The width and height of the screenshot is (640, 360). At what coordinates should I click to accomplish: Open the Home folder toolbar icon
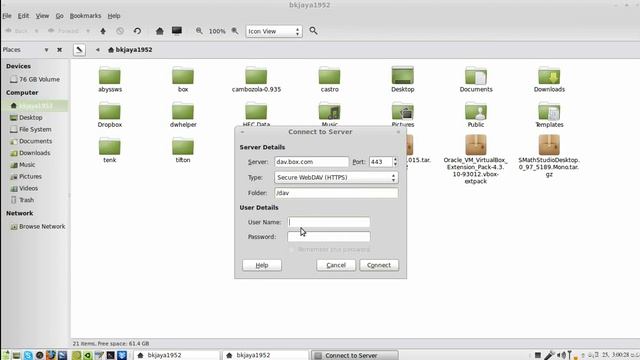[x=160, y=31]
